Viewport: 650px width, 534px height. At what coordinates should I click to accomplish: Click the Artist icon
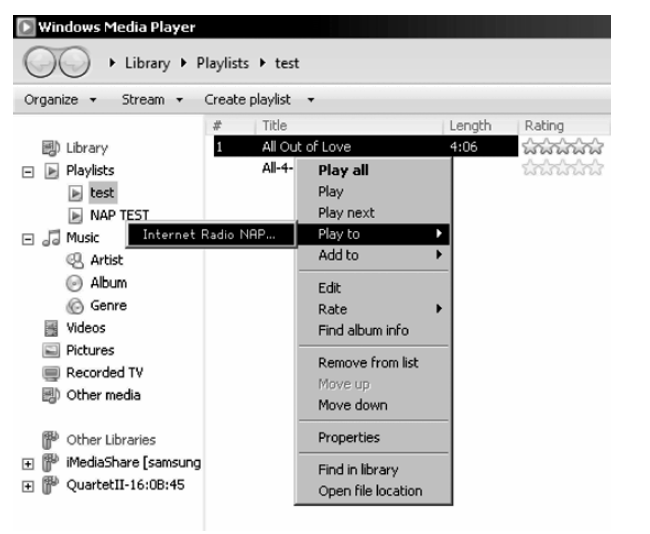pos(75,260)
